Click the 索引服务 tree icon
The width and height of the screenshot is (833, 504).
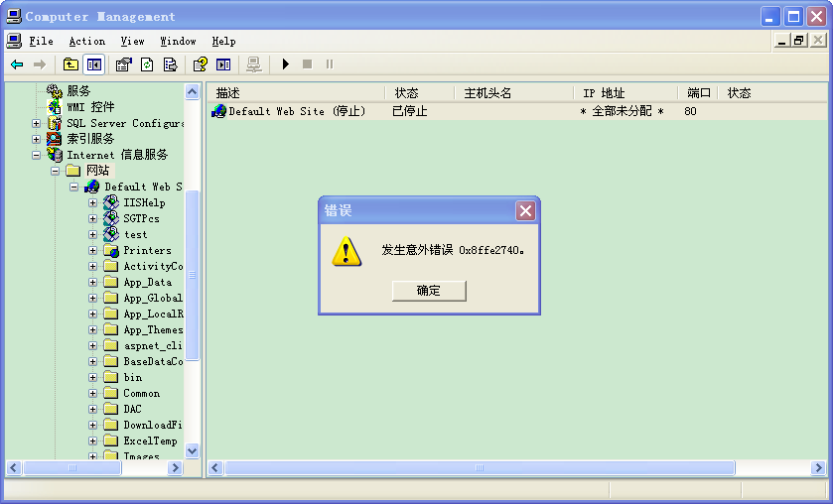point(55,139)
